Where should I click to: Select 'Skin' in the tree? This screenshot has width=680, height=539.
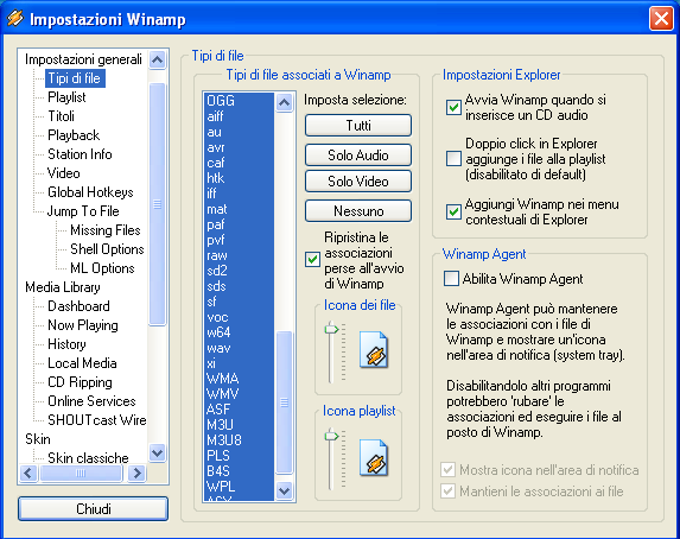tap(38, 439)
